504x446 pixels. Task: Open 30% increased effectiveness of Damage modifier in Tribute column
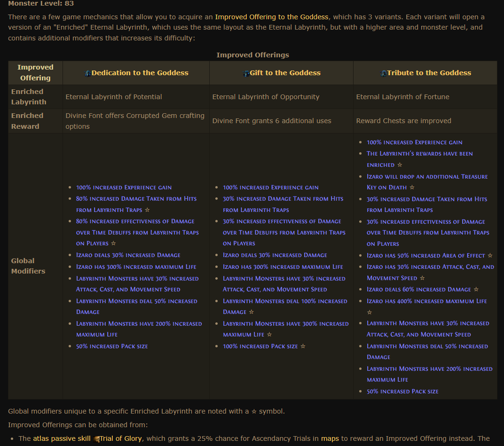point(428,233)
